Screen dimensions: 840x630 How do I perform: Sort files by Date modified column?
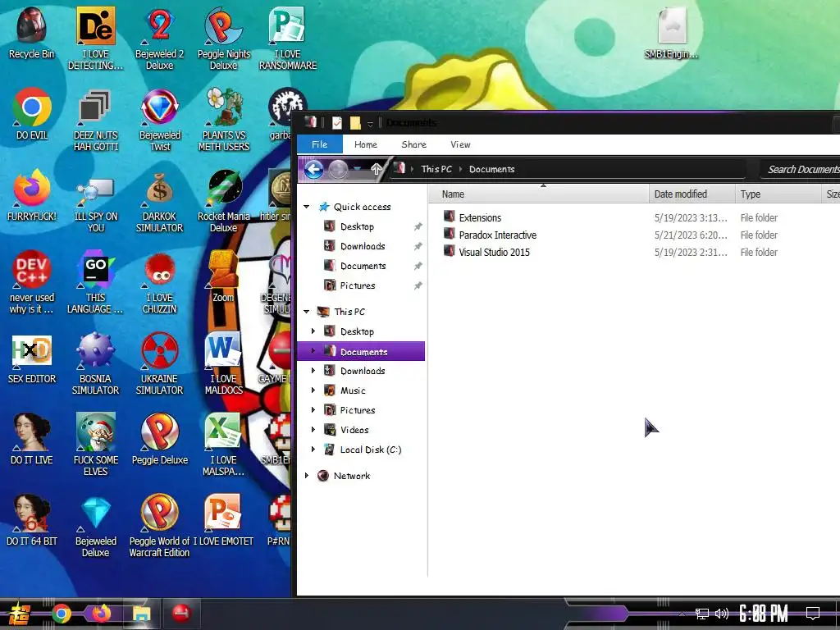coord(692,194)
